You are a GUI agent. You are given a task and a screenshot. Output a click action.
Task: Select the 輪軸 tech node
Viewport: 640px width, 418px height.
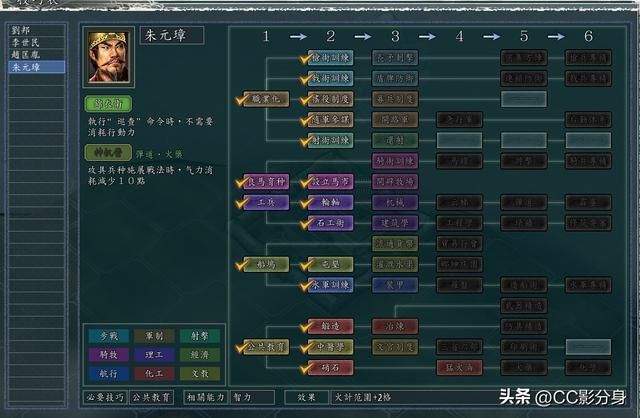(x=330, y=202)
